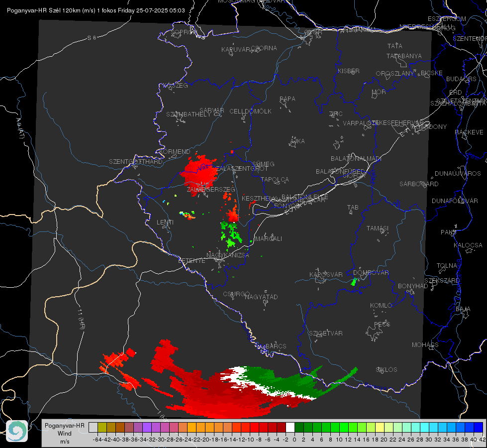The height and width of the screenshot is (448, 487).
Task: Select the KAPUVÁR city label
Action: tap(236, 50)
